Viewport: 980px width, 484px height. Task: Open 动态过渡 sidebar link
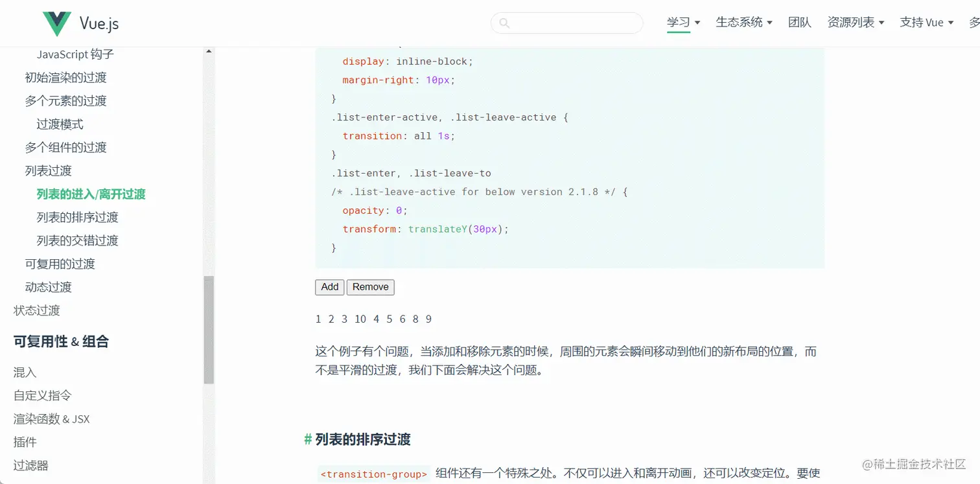pyautogui.click(x=48, y=288)
